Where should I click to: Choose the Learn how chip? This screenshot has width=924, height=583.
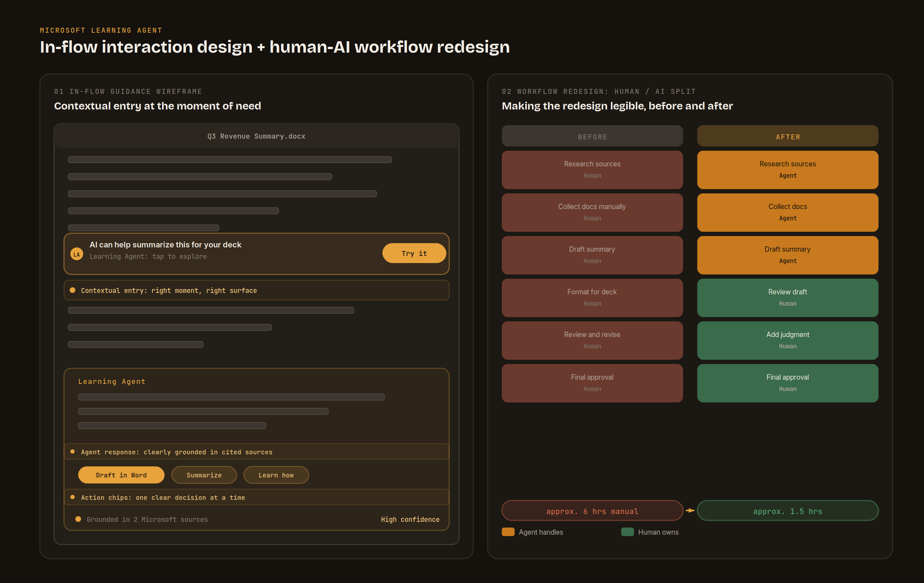(x=276, y=475)
